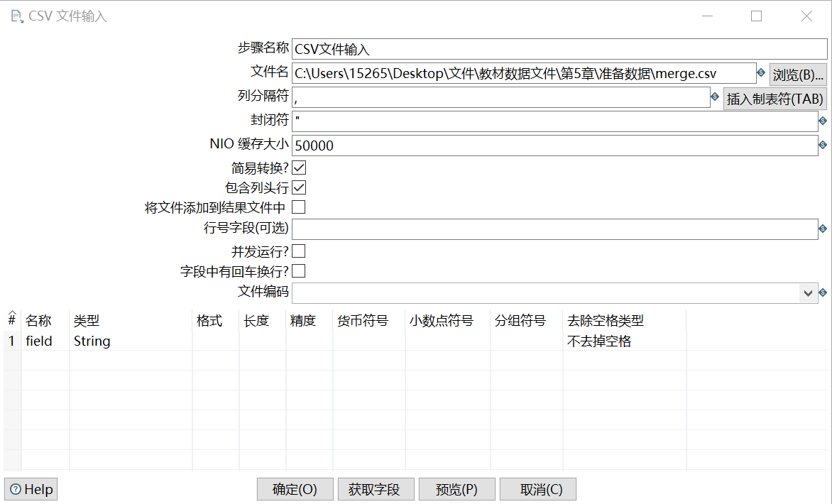The image size is (832, 504).
Task: Focus the 步骤名称 input field
Action: coord(559,50)
